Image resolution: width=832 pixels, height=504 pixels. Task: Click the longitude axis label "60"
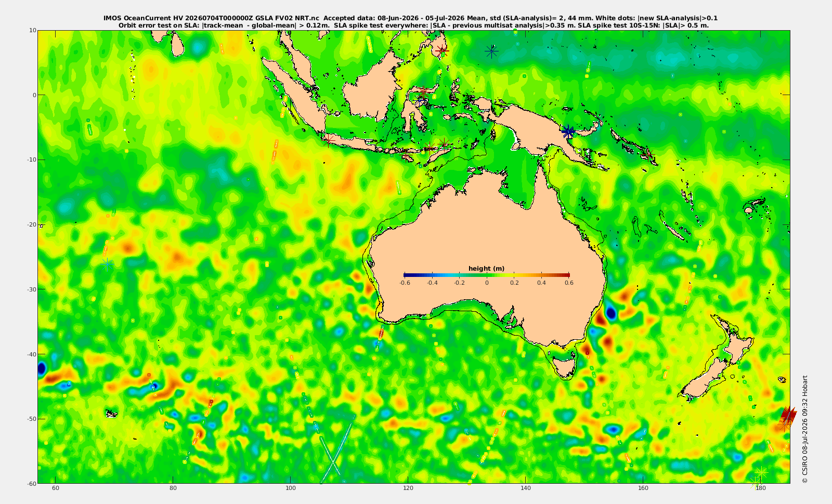56,488
